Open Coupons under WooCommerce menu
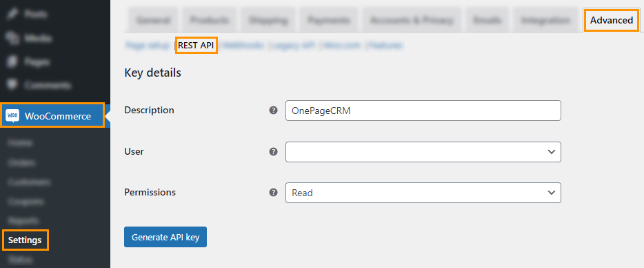This screenshot has width=644, height=268. click(x=26, y=202)
